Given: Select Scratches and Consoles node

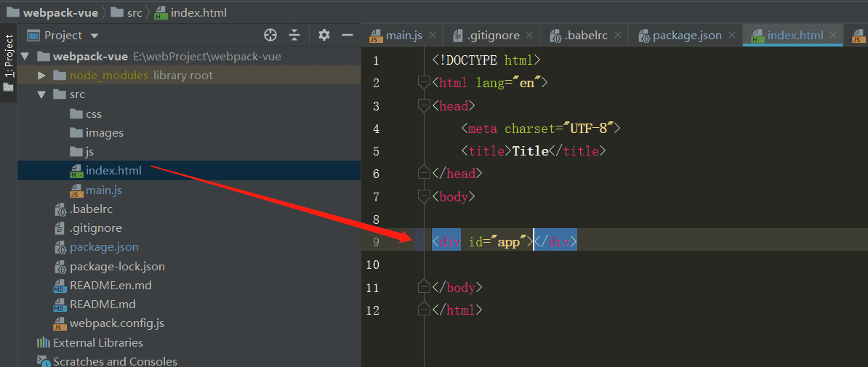Looking at the screenshot, I should click(107, 361).
